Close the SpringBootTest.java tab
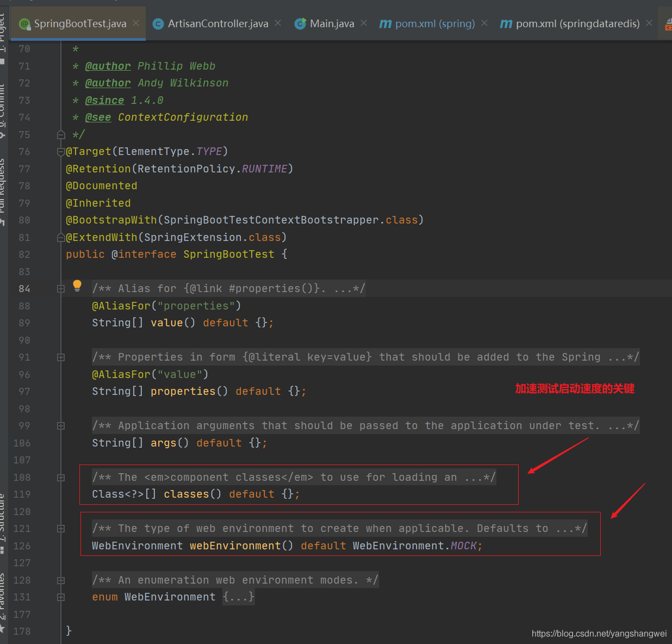Viewport: 672px width, 644px height. [136, 23]
